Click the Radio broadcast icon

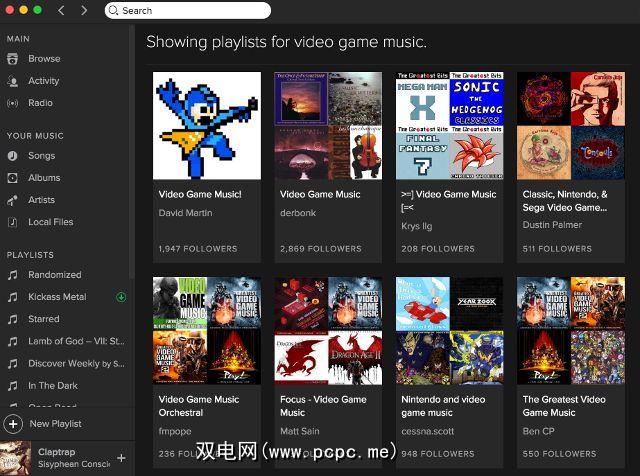pyautogui.click(x=13, y=103)
